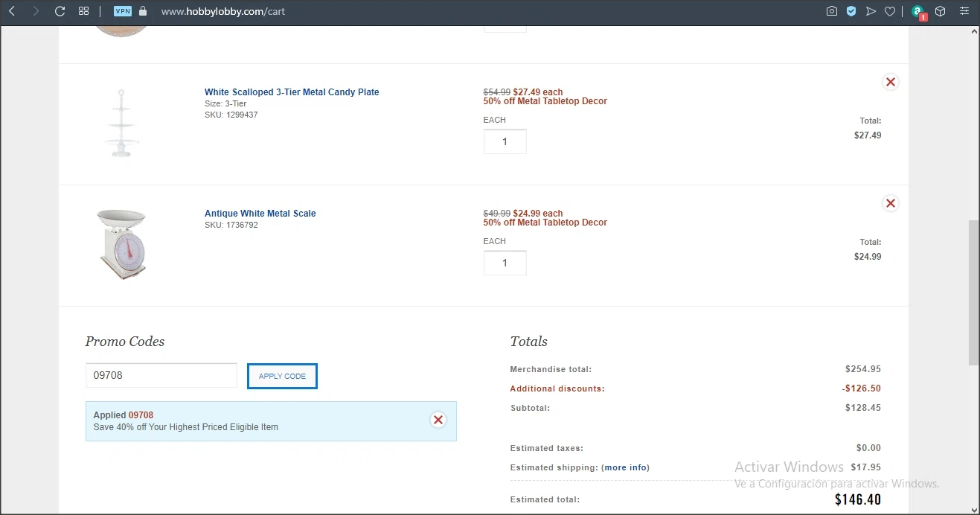
Task: Take a snapshot with the camera icon
Action: pyautogui.click(x=832, y=11)
